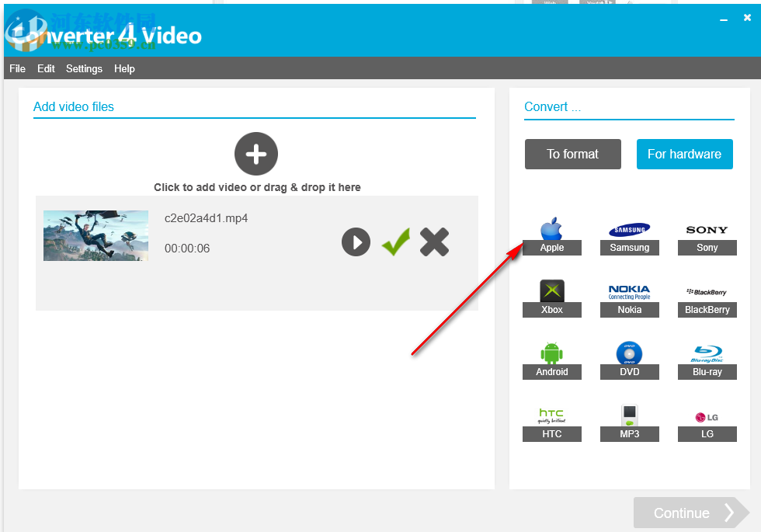761x532 pixels.
Task: Open the Help menu
Action: [124, 68]
